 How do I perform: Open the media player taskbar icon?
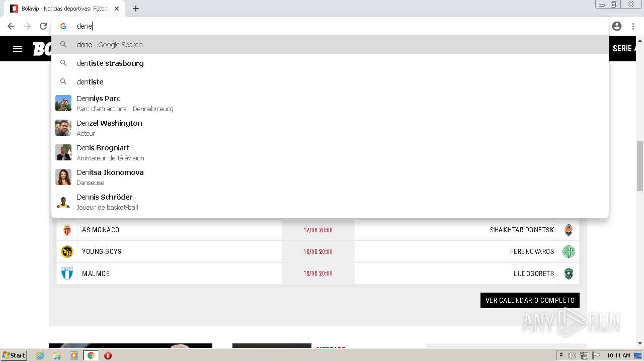coord(74,355)
